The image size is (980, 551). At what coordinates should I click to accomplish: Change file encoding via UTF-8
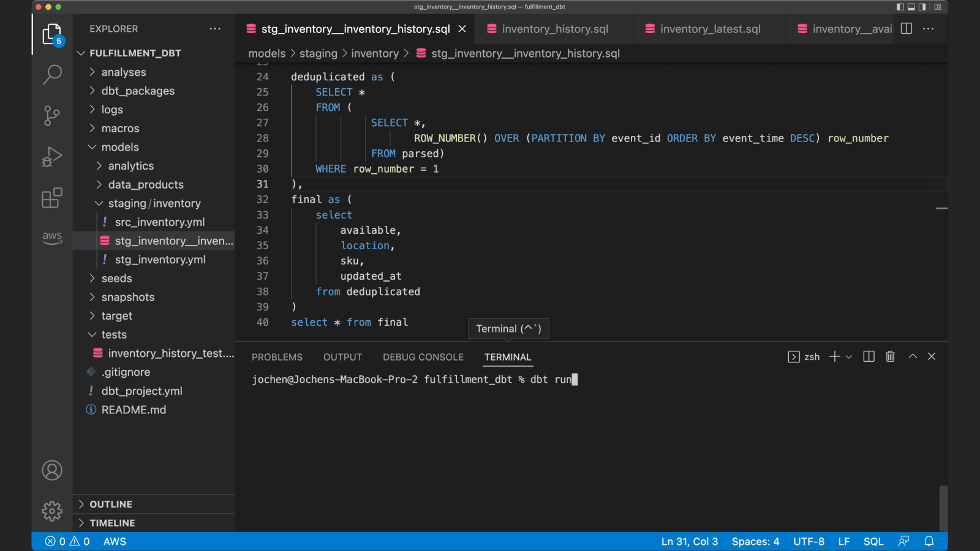coord(809,541)
